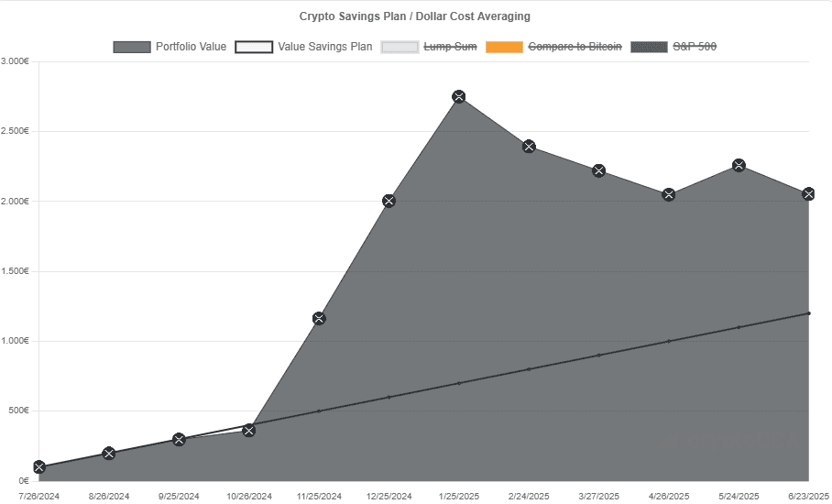
Task: Click savings plan line point at 2/24/2025
Action: point(529,369)
